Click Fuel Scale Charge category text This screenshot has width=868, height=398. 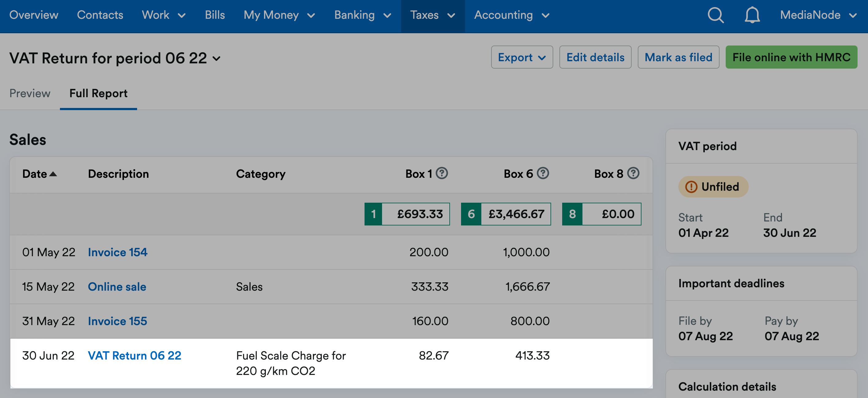[291, 363]
